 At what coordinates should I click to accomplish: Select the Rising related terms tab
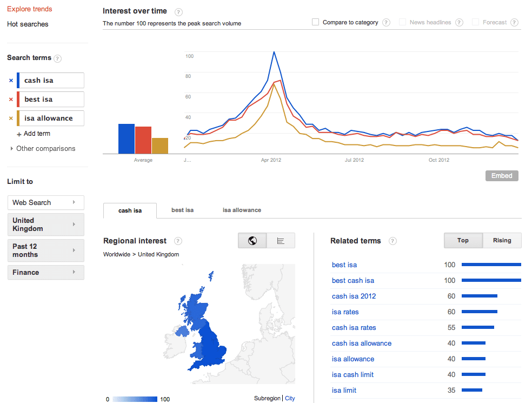(502, 240)
